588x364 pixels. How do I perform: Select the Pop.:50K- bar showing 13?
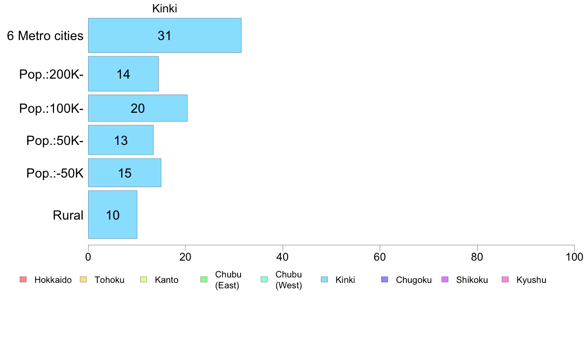[121, 140]
